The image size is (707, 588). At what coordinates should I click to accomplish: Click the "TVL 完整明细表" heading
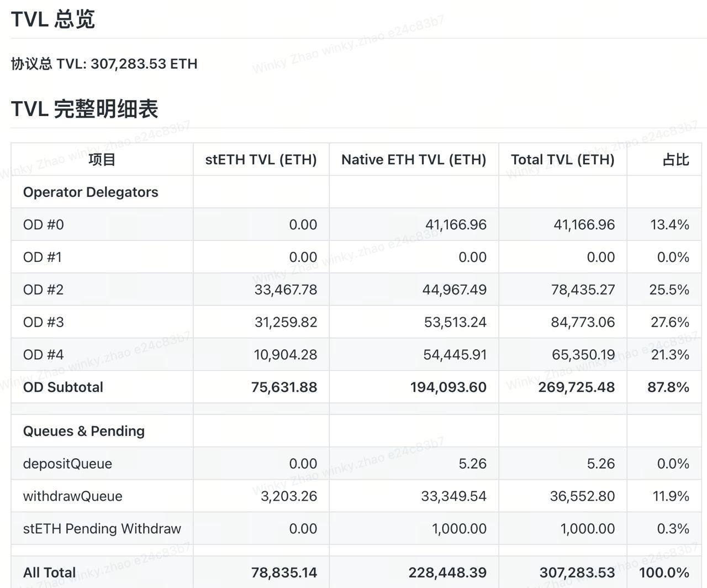point(85,109)
